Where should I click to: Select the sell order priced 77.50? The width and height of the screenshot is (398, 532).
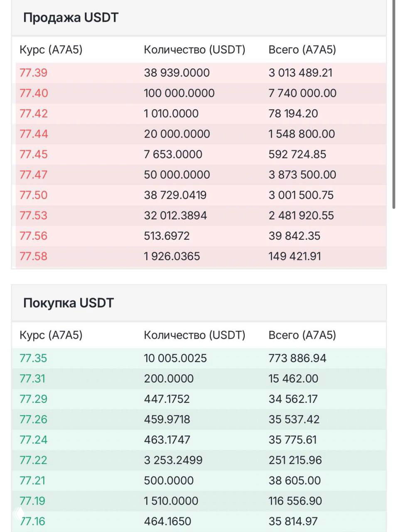point(33,195)
